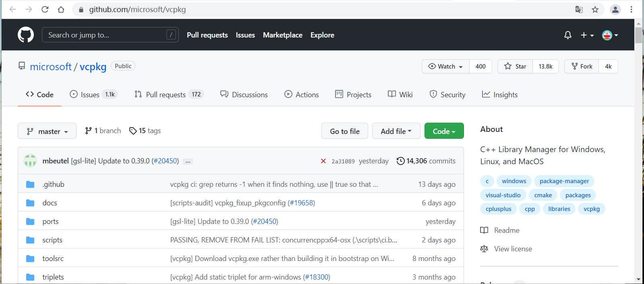The height and width of the screenshot is (284, 644).
Task: Click the ports folder icon
Action: (x=30, y=221)
